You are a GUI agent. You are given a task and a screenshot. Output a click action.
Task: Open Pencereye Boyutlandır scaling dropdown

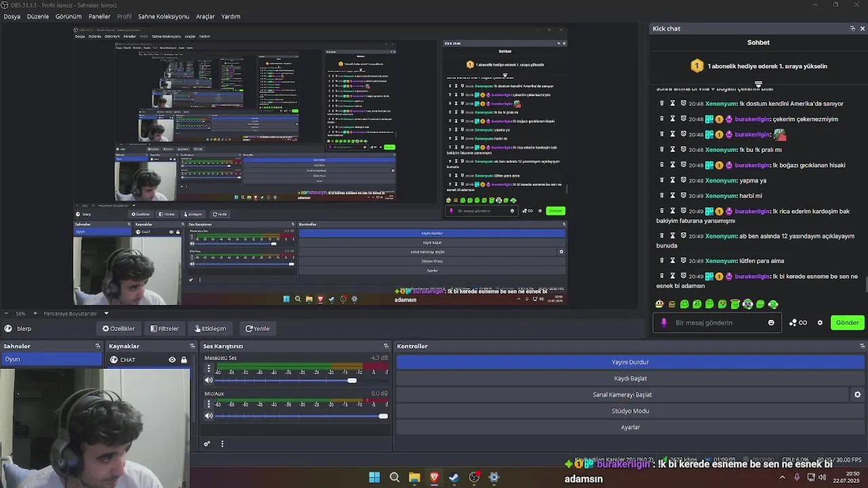[76, 313]
